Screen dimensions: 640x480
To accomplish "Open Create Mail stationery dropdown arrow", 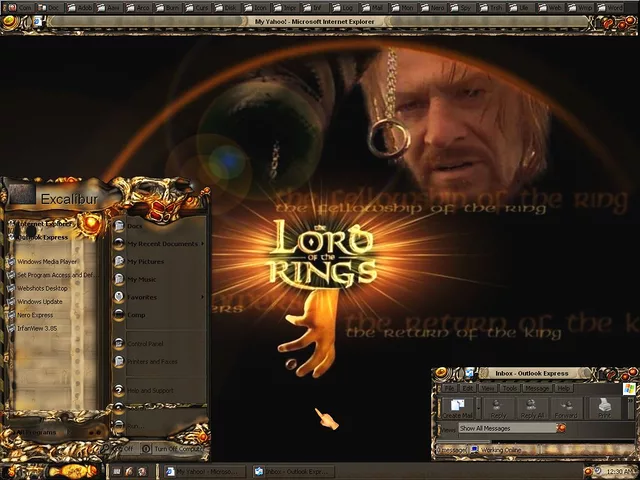I will [478, 408].
